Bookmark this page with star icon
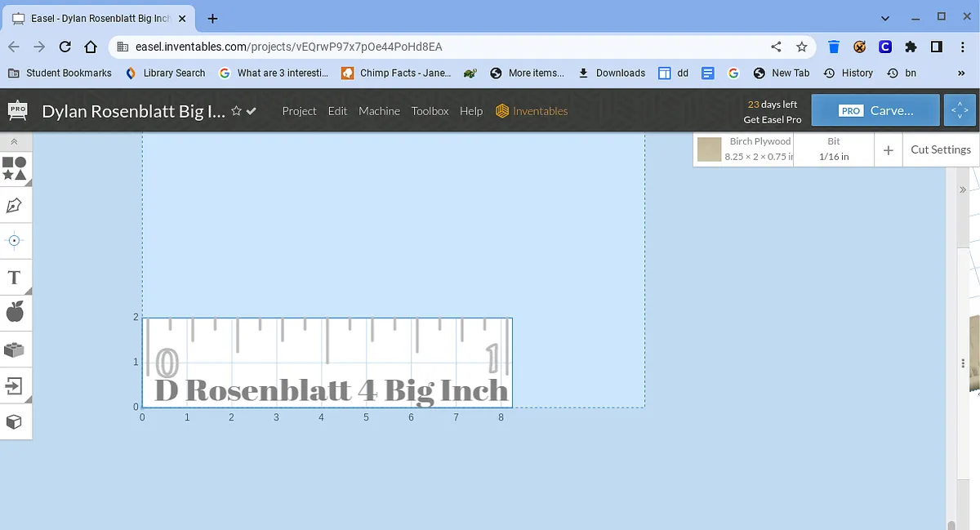Viewport: 980px width, 530px height. click(x=802, y=47)
